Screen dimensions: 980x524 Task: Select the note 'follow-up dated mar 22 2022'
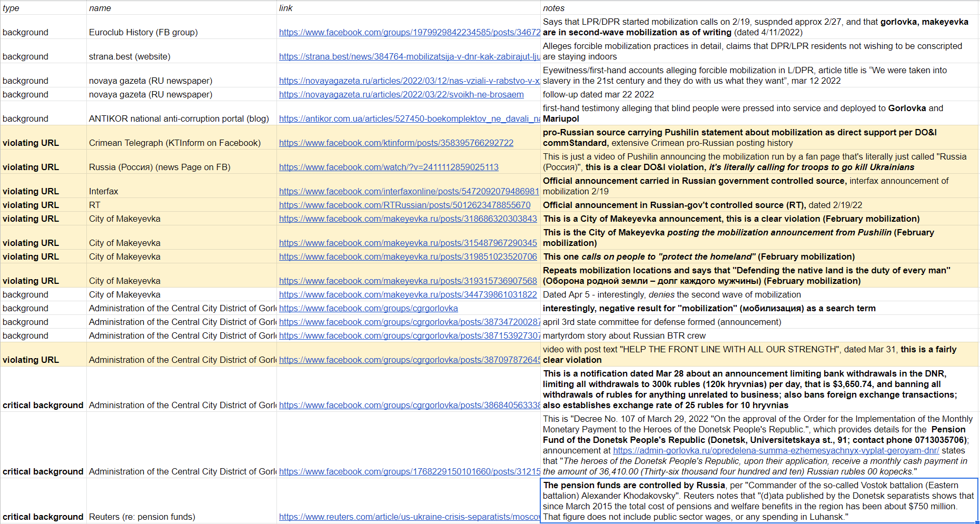click(759, 94)
